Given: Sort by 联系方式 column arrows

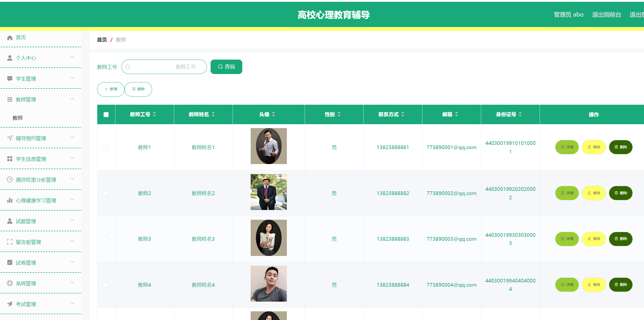Looking at the screenshot, I should 403,114.
